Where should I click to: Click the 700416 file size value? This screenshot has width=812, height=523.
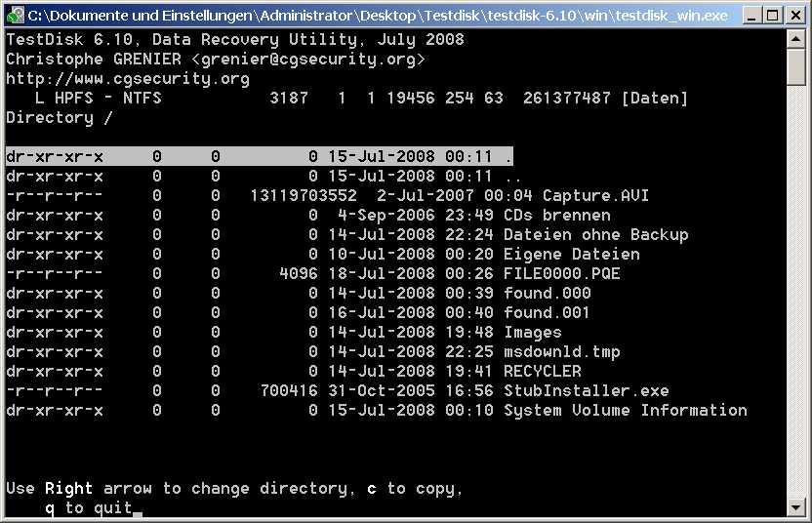289,391
